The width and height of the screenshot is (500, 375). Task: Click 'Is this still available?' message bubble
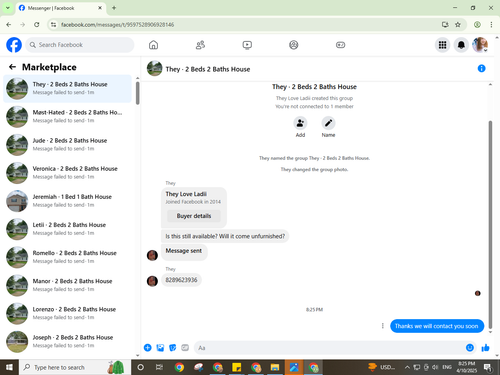coord(225,236)
